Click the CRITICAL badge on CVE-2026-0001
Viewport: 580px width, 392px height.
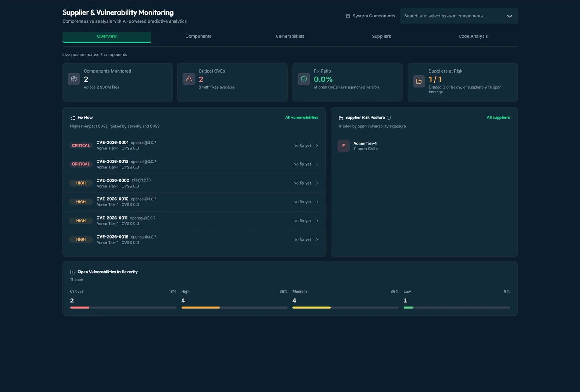click(x=81, y=145)
